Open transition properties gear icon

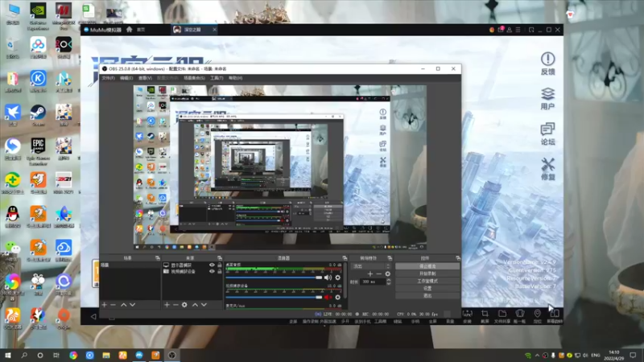click(388, 274)
